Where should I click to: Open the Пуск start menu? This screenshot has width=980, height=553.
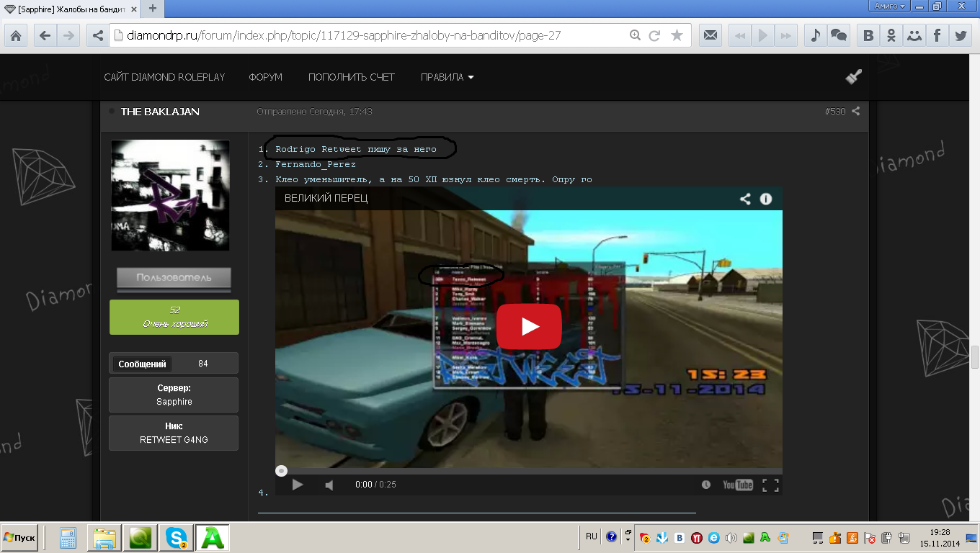click(x=19, y=538)
